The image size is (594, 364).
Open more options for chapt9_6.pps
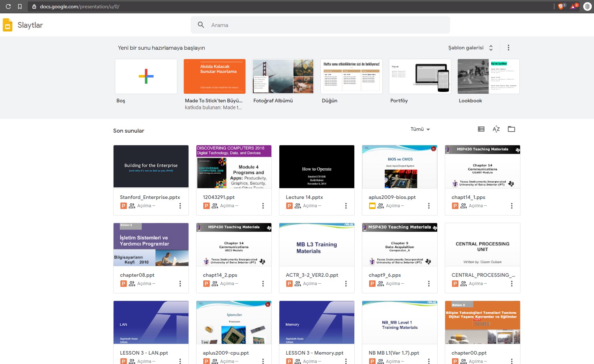429,284
